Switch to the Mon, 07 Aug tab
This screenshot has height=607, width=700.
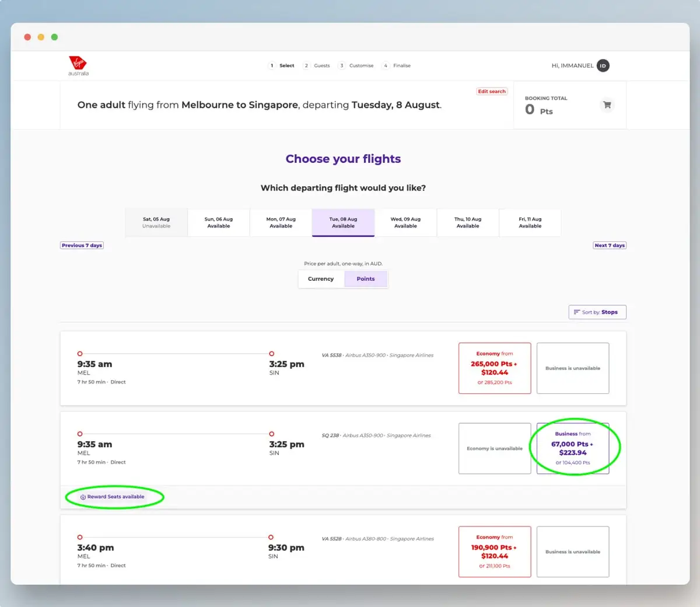pos(281,222)
